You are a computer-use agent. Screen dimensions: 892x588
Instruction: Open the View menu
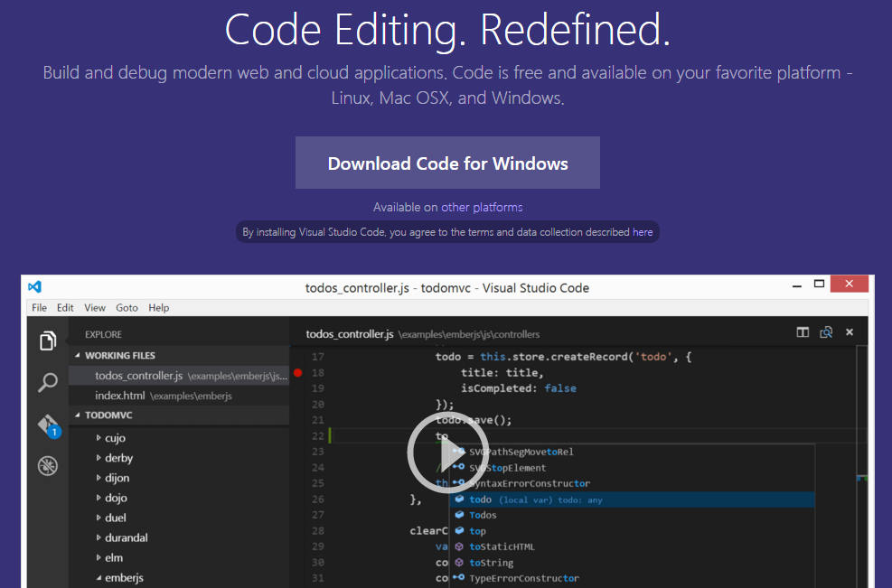94,308
